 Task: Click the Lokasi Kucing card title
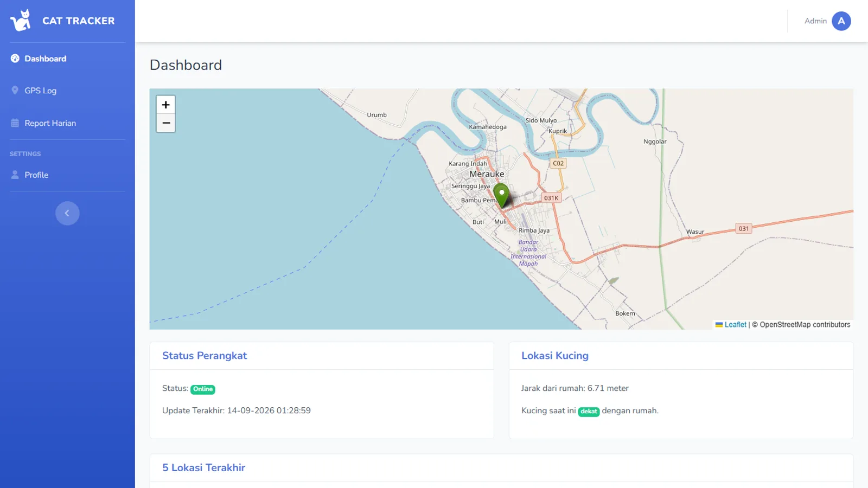pyautogui.click(x=555, y=356)
